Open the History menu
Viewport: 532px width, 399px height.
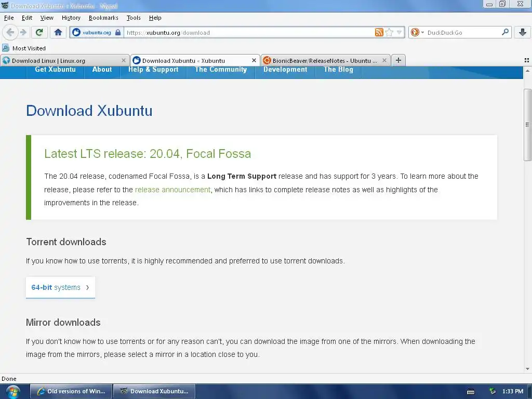(x=71, y=18)
